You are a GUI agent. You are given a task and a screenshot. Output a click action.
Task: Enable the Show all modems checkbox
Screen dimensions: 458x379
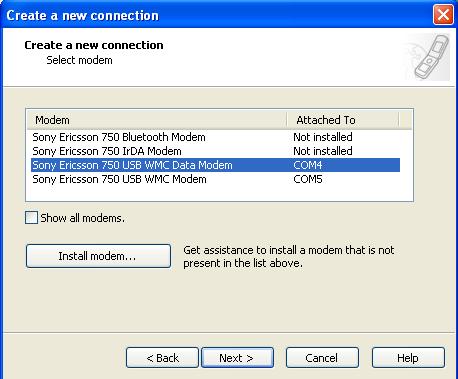coord(31,218)
